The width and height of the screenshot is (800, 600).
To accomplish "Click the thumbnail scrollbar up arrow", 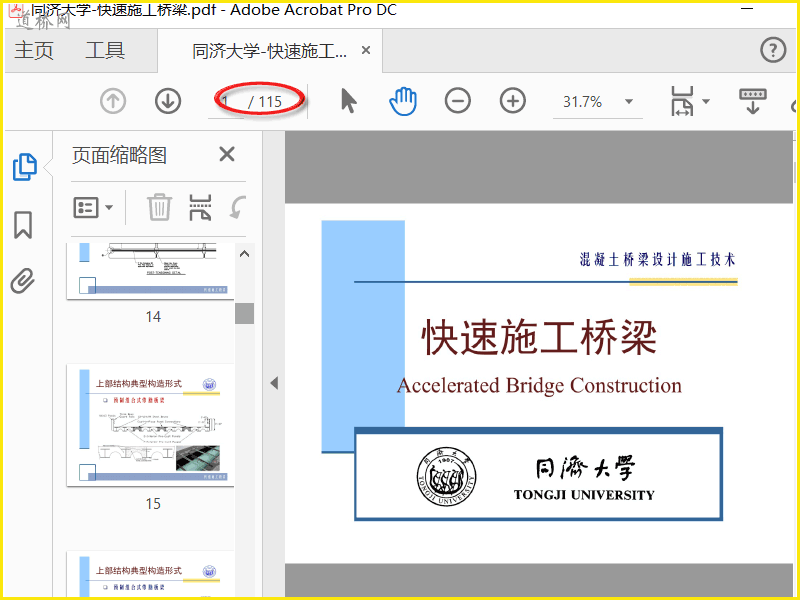I will (x=244, y=254).
